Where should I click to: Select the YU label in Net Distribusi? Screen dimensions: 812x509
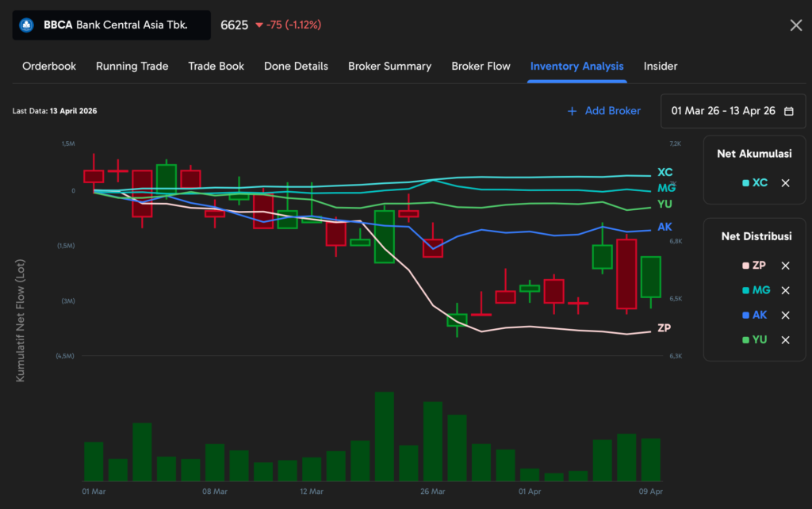point(760,339)
